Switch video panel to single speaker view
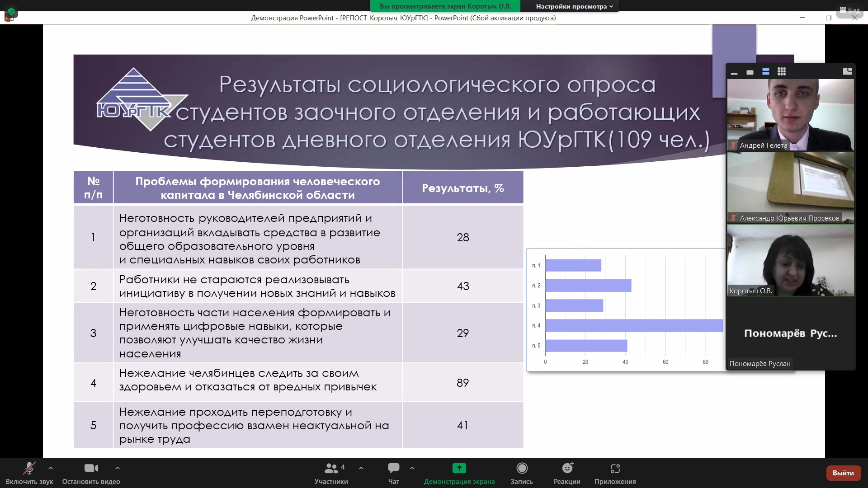This screenshot has width=868, height=488. pos(750,72)
